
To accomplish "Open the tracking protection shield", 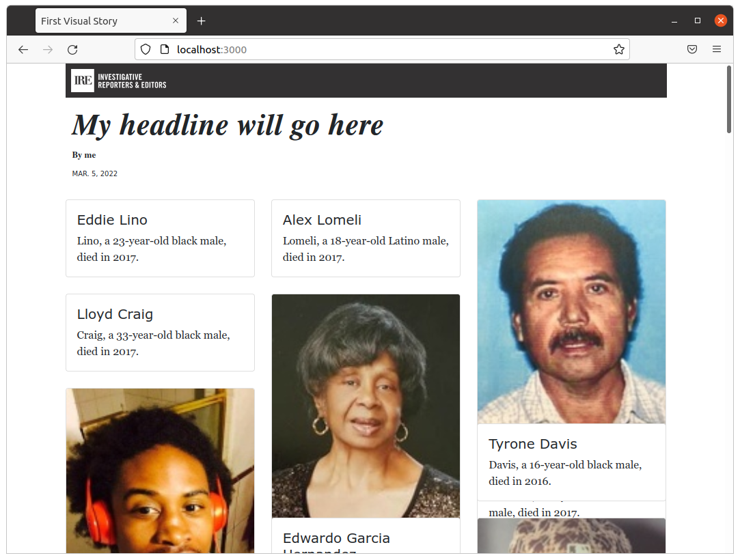I will (x=146, y=50).
